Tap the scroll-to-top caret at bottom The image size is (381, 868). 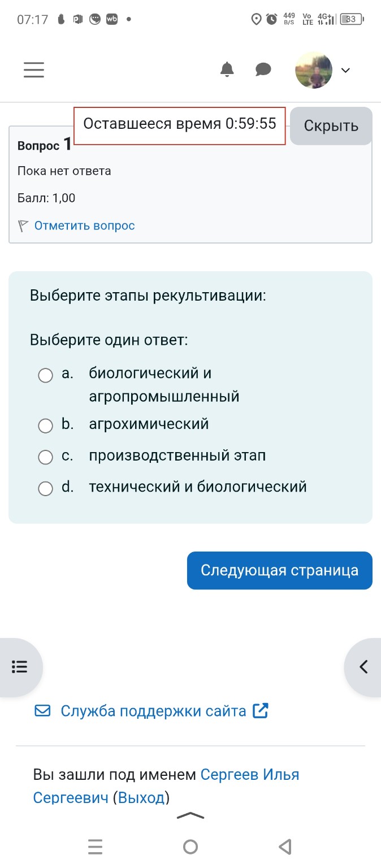point(190,815)
